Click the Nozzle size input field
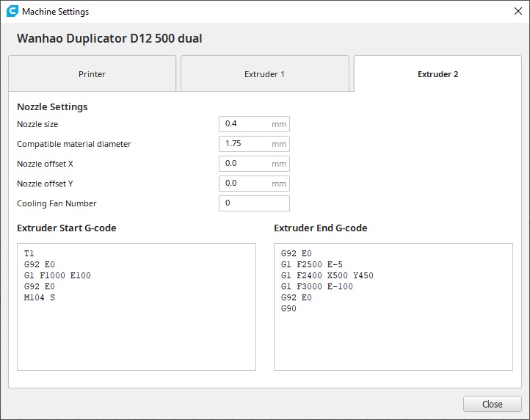Image resolution: width=530 pixels, height=420 pixels. click(254, 124)
